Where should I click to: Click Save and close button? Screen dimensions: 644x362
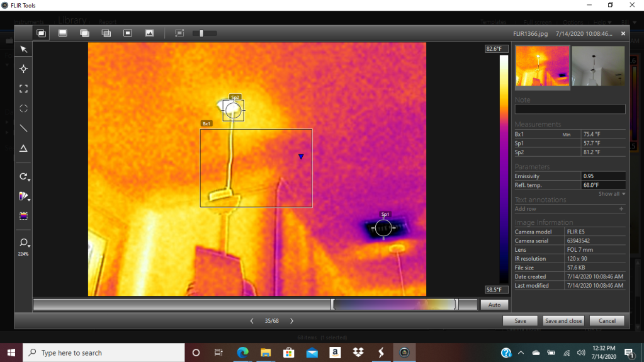click(563, 321)
